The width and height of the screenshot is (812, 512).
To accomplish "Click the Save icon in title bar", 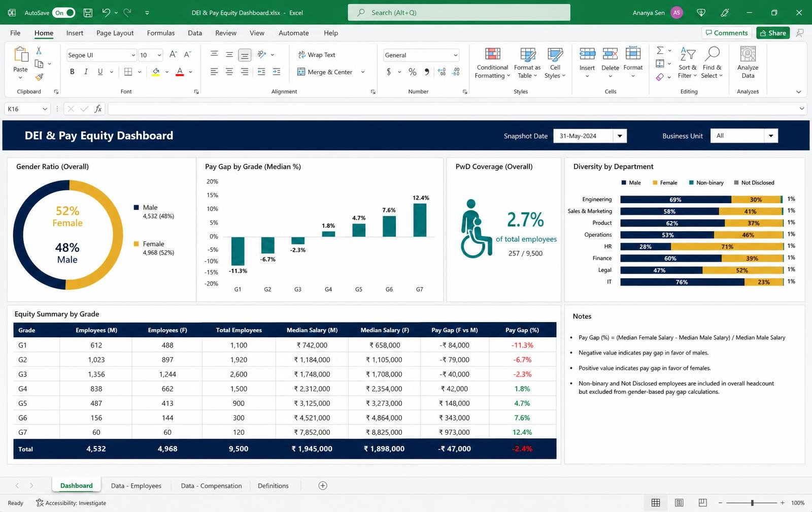I will click(x=88, y=13).
